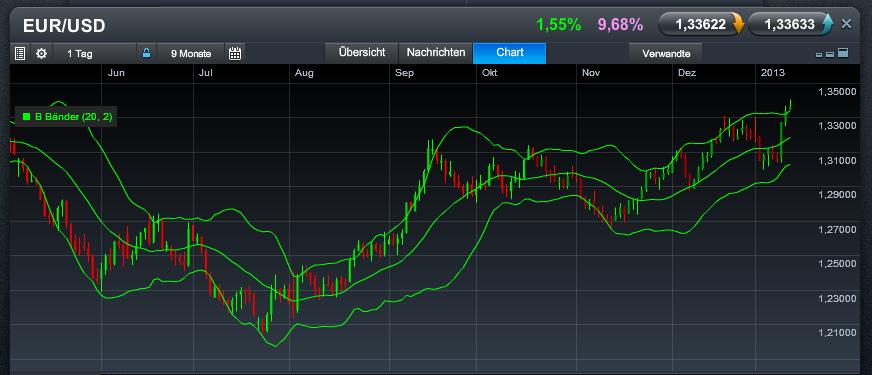Click the 1,27000 price axis label
Image resolution: width=872 pixels, height=375 pixels.
coord(837,230)
